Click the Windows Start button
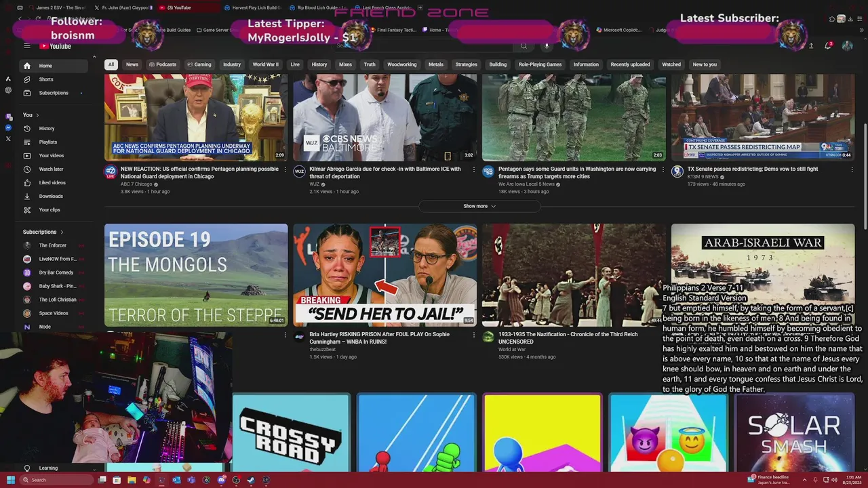The image size is (868, 488). pyautogui.click(x=10, y=480)
